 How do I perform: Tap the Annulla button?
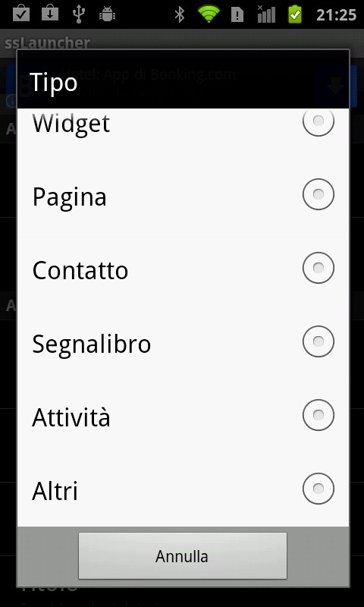[183, 556]
